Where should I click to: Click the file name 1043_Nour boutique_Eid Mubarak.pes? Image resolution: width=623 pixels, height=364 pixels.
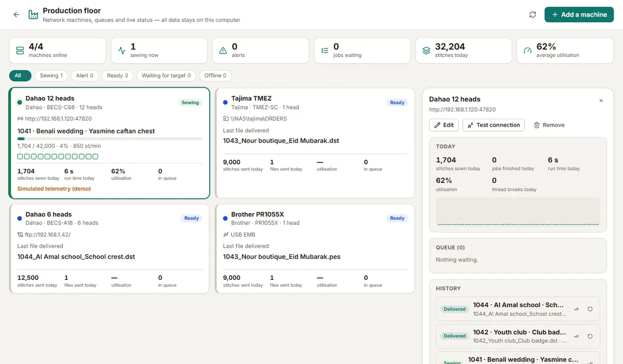[x=282, y=257]
